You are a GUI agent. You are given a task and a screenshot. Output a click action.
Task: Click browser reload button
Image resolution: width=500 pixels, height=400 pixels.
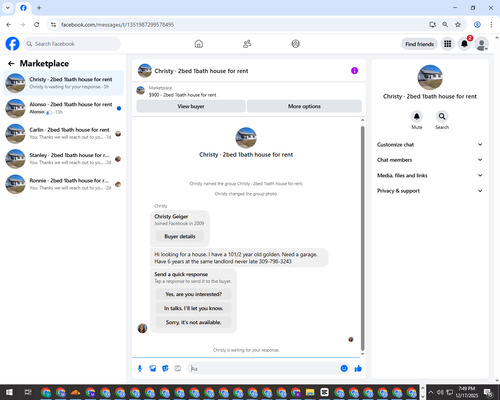[37, 25]
